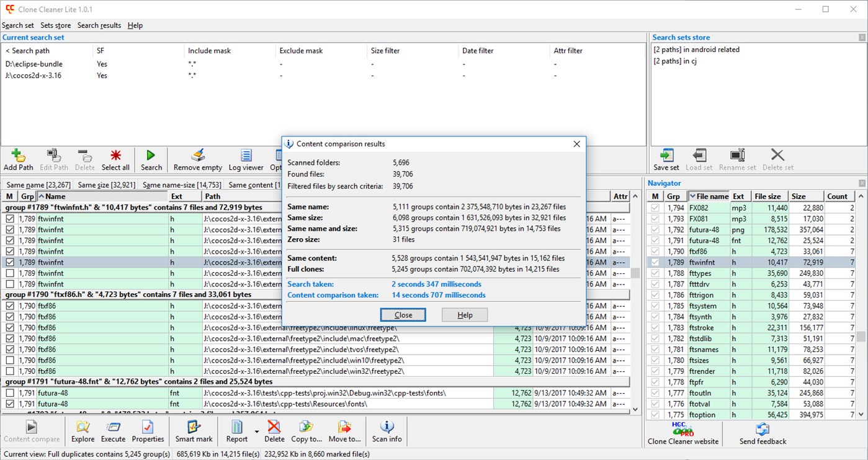This screenshot has height=460, width=868.
Task: Open the Search results menu
Action: [x=99, y=25]
